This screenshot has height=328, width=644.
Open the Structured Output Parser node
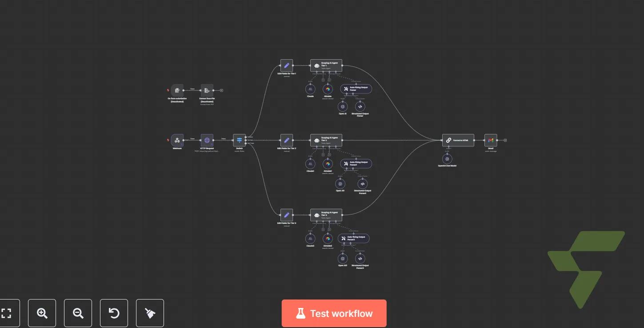pos(360,107)
